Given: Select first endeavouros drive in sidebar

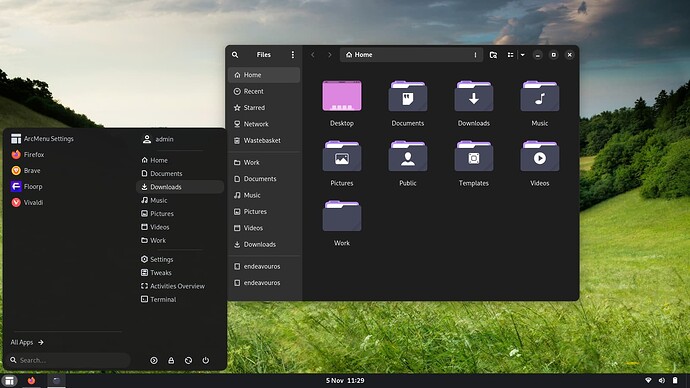Looking at the screenshot, I should (264, 266).
